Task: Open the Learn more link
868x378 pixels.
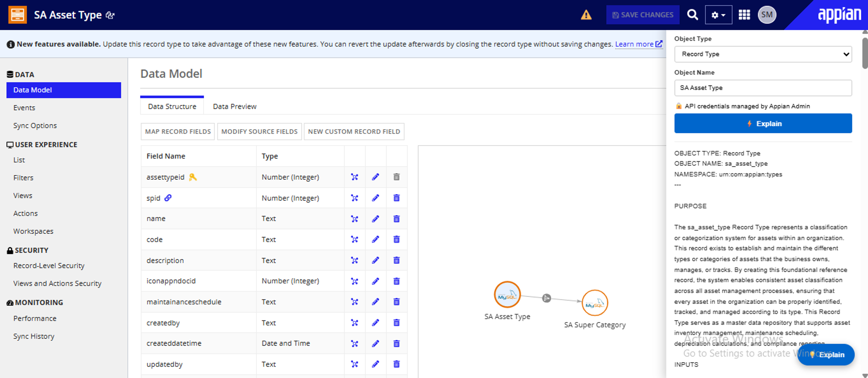Action: coord(639,44)
